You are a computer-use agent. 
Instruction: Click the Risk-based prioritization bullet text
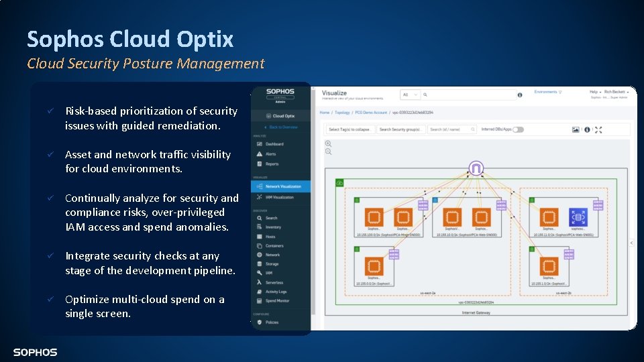[151, 118]
